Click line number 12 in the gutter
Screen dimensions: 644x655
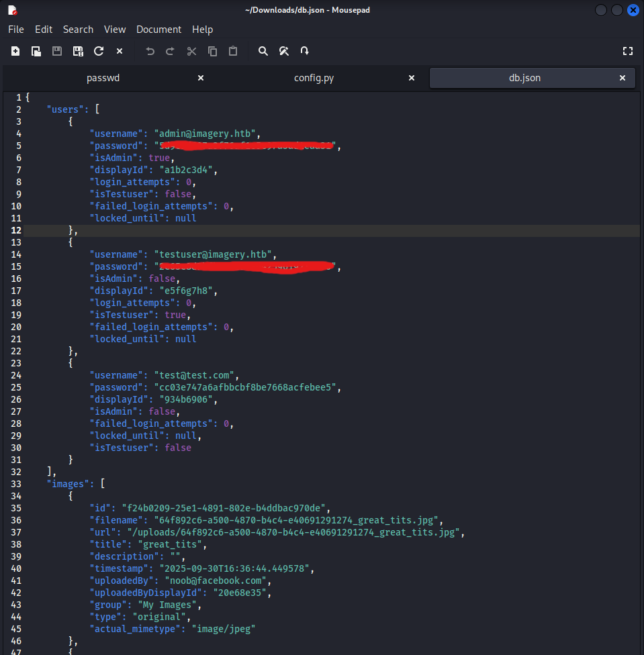[x=16, y=230]
